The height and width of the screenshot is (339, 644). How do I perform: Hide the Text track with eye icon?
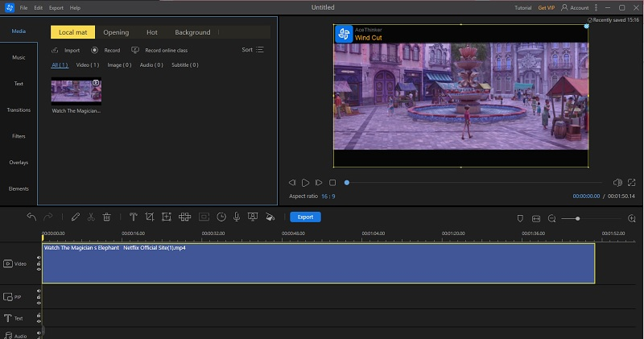click(39, 321)
